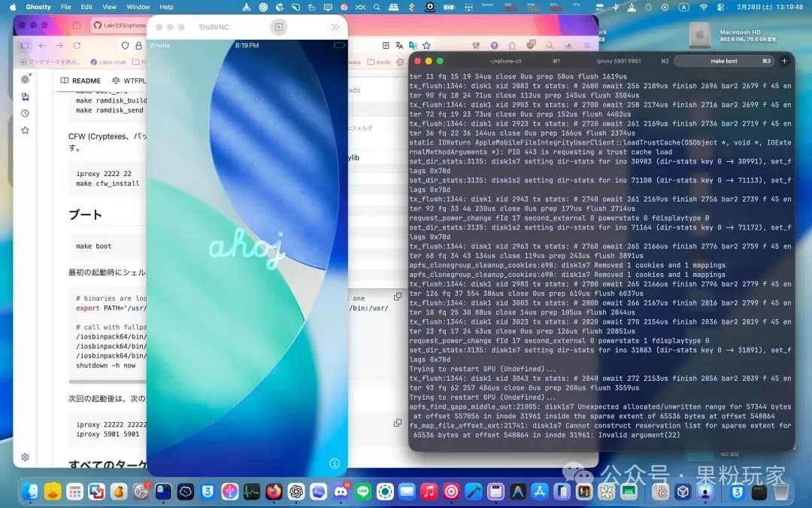812x508 pixels.
Task: Open the bookmarks star sidebar icon
Action: click(x=25, y=130)
